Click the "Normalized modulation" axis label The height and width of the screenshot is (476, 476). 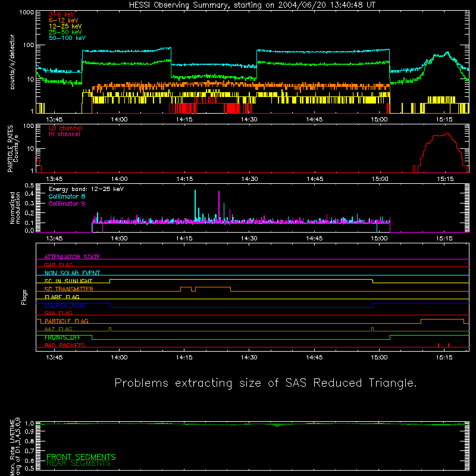tap(15, 208)
